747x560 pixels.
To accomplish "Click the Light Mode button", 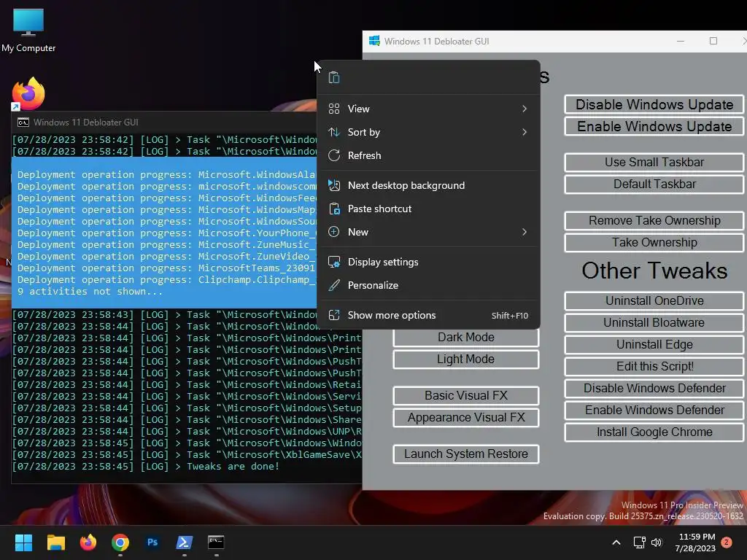I will pyautogui.click(x=466, y=359).
